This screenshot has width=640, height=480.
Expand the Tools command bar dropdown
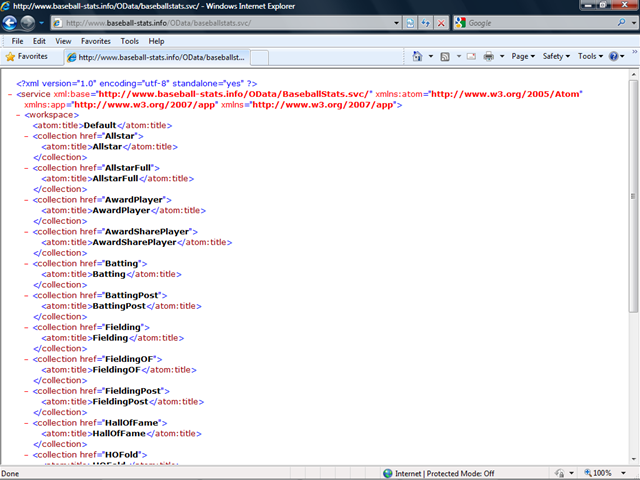pyautogui.click(x=590, y=57)
